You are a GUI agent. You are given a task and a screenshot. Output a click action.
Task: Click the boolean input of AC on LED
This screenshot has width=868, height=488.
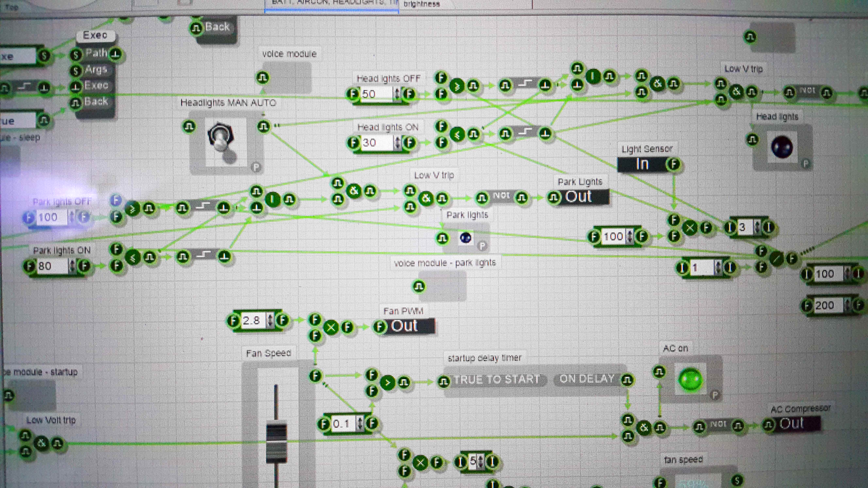tap(659, 372)
